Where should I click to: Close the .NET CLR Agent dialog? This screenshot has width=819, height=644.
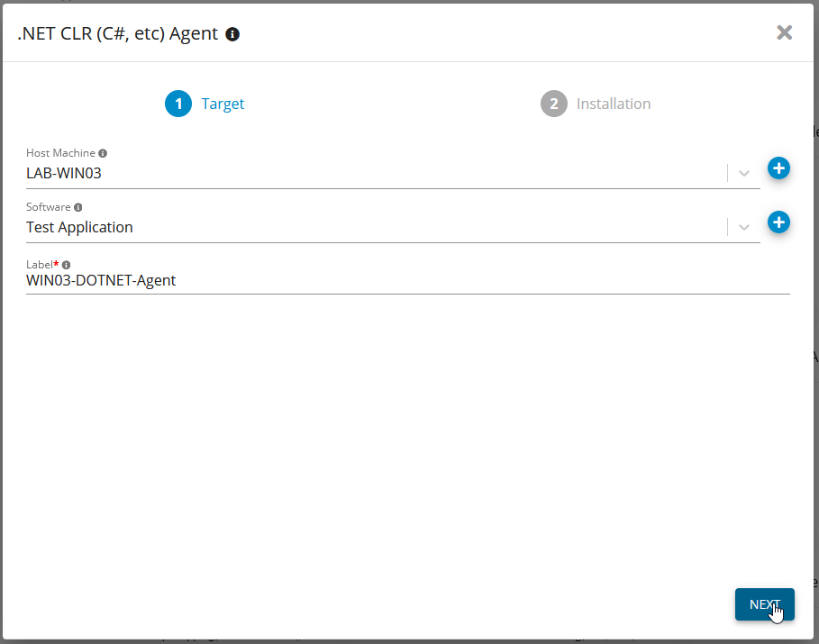(x=784, y=32)
